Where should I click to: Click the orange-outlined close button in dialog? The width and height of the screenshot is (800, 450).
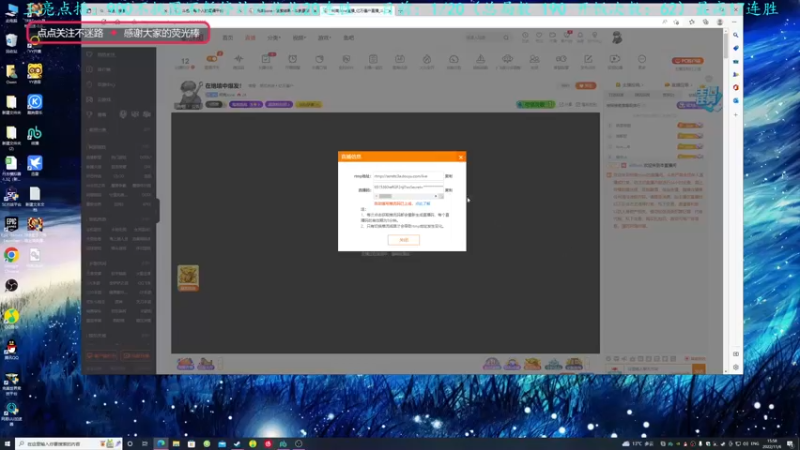pyautogui.click(x=404, y=240)
